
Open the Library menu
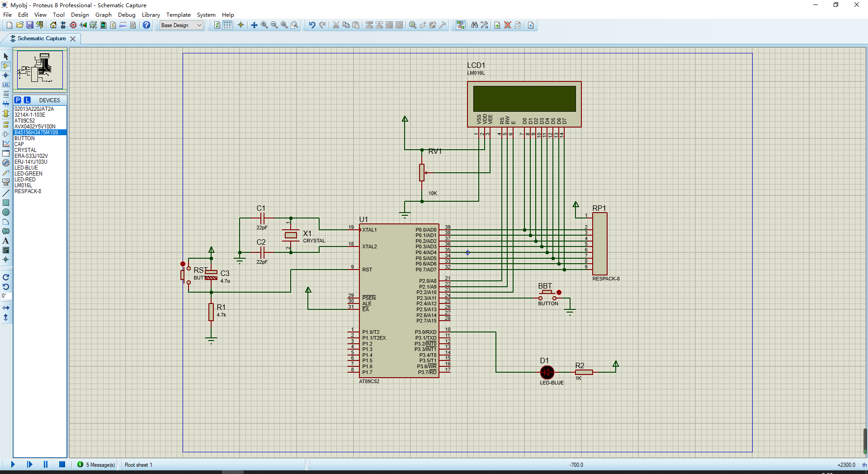coord(151,15)
